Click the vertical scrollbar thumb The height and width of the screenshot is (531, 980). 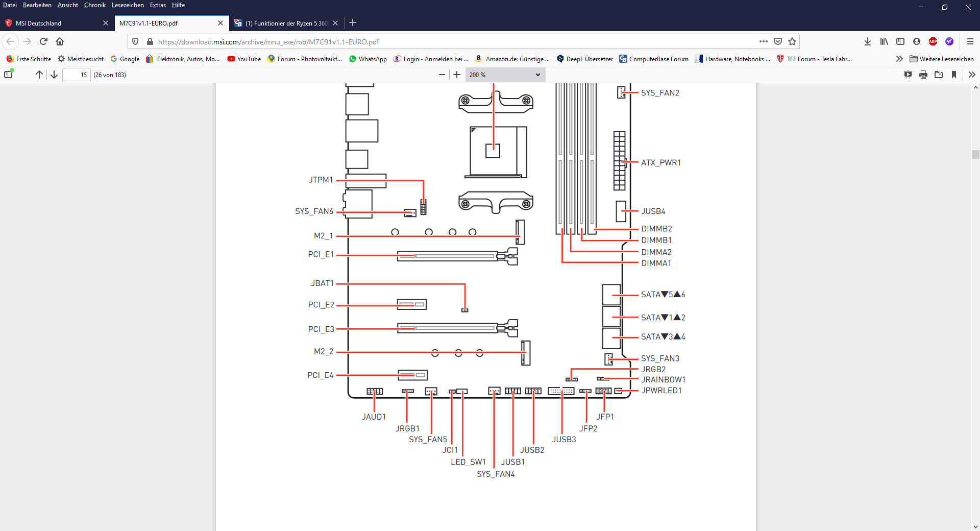[975, 154]
